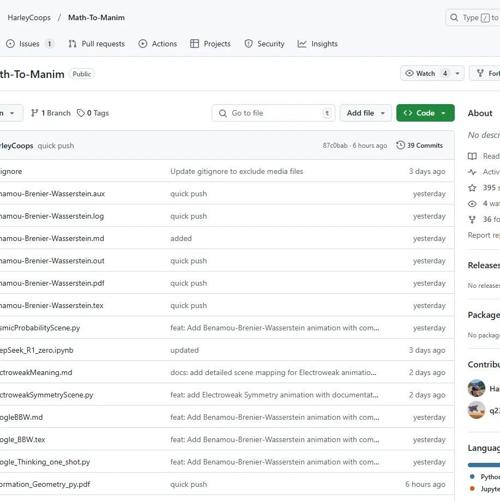The image size is (500, 501).
Task: Click the star icon showing 395 stars
Action: click(472, 188)
